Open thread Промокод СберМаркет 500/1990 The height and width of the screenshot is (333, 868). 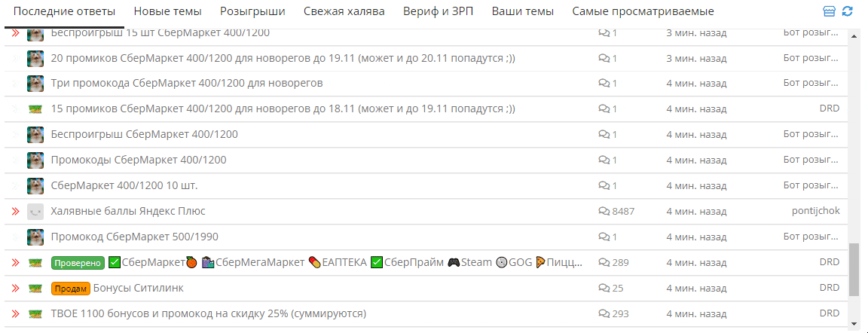point(135,237)
